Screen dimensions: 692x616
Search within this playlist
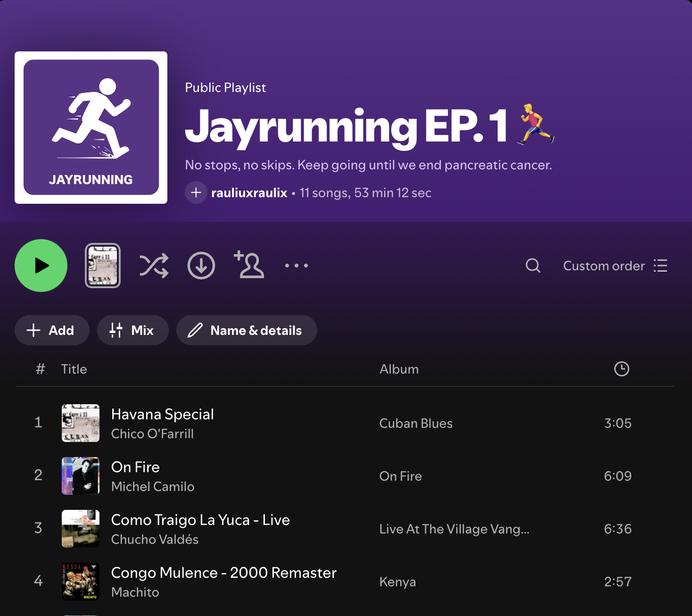pyautogui.click(x=533, y=266)
